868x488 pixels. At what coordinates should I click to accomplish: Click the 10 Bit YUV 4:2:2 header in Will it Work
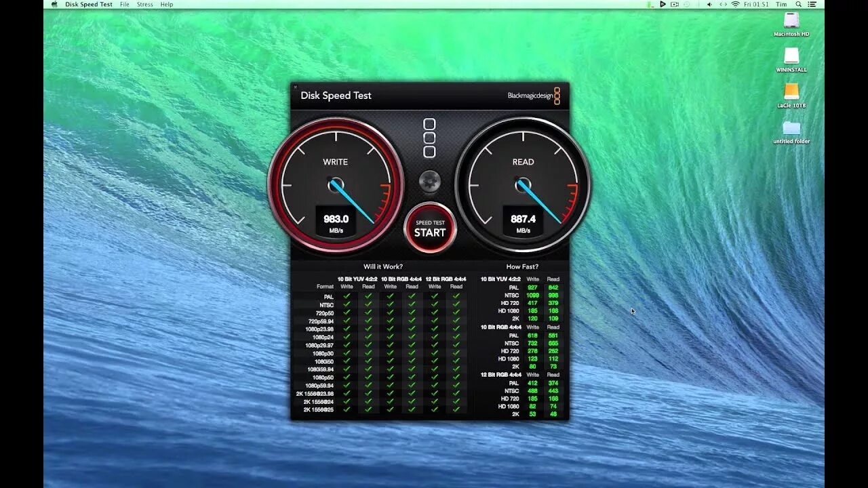[x=357, y=279]
